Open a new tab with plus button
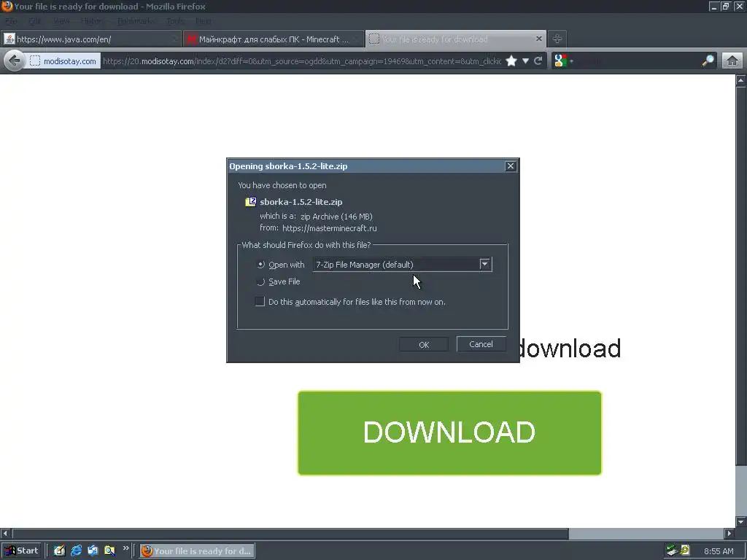This screenshot has height=560, width=747. pos(557,39)
